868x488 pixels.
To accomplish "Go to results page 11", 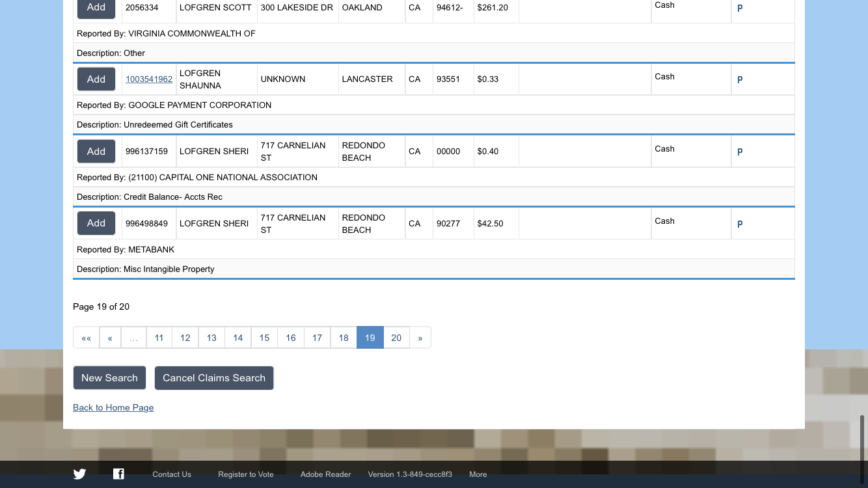I will pyautogui.click(x=159, y=338).
